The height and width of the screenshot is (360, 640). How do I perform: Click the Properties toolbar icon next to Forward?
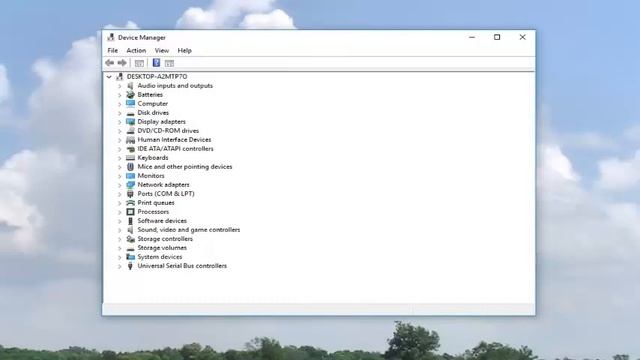[139, 63]
